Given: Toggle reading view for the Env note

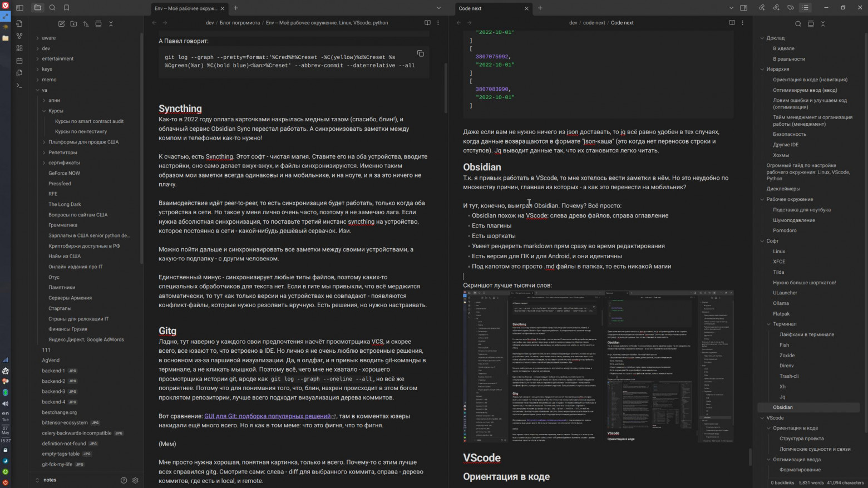Looking at the screenshot, I should (x=427, y=23).
